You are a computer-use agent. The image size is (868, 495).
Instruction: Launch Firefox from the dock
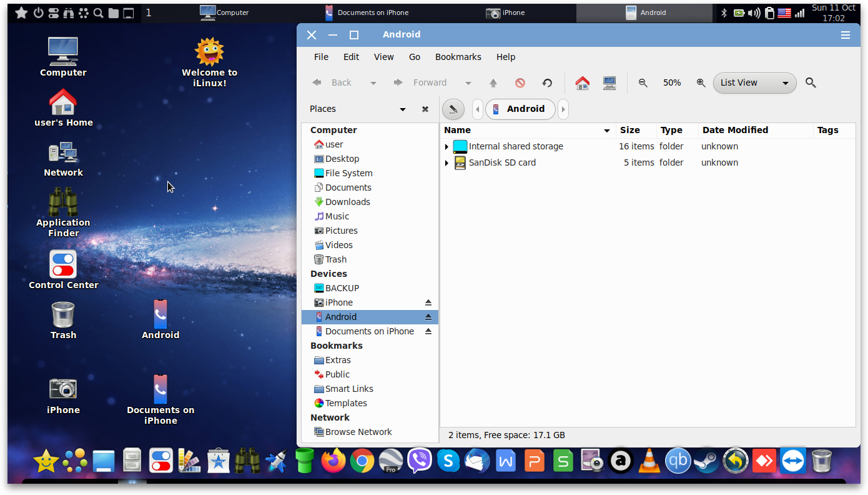(x=333, y=461)
